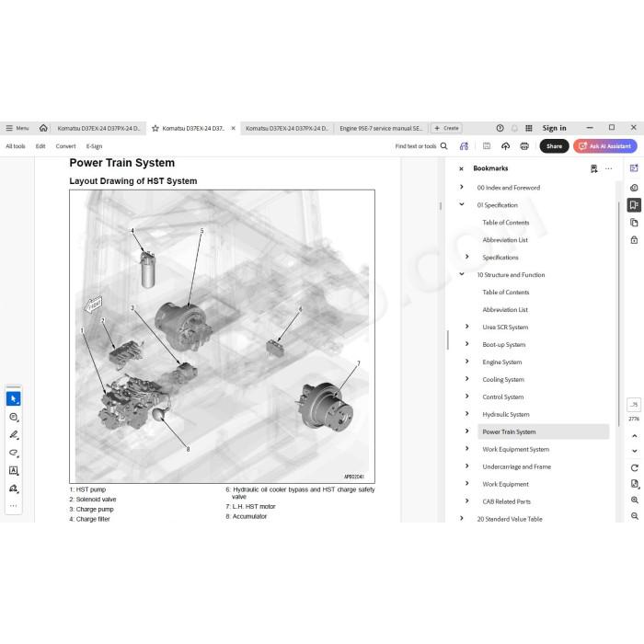
Task: Click the add bookmark icon
Action: 594,168
